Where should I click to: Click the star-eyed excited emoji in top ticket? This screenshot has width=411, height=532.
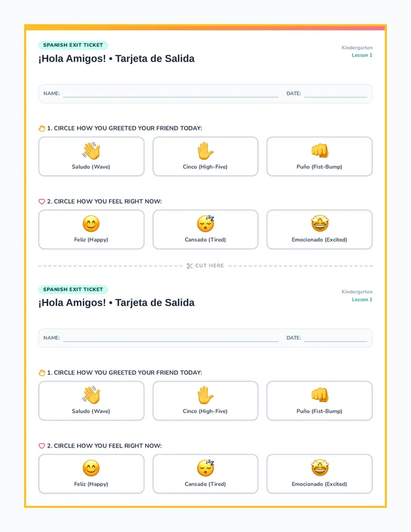(x=320, y=223)
